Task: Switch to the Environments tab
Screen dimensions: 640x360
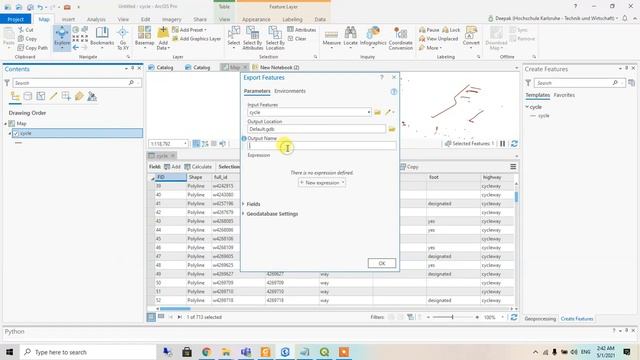Action: [290, 91]
